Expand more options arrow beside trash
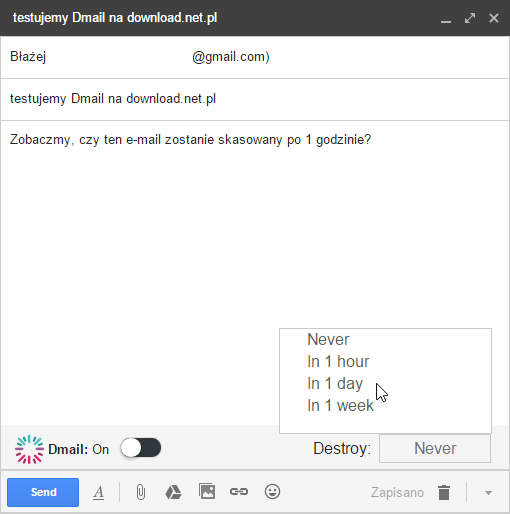 pyautogui.click(x=488, y=493)
